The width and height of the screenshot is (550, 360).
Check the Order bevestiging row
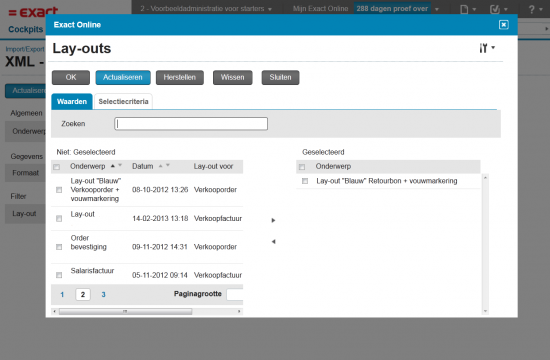pyautogui.click(x=59, y=247)
